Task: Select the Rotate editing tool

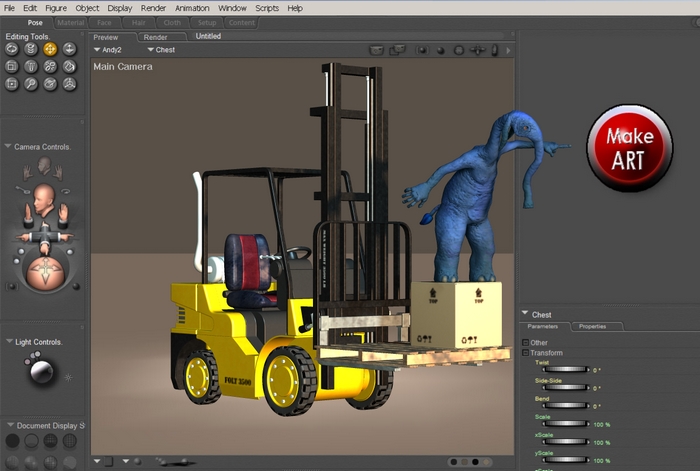Action: 12,48
